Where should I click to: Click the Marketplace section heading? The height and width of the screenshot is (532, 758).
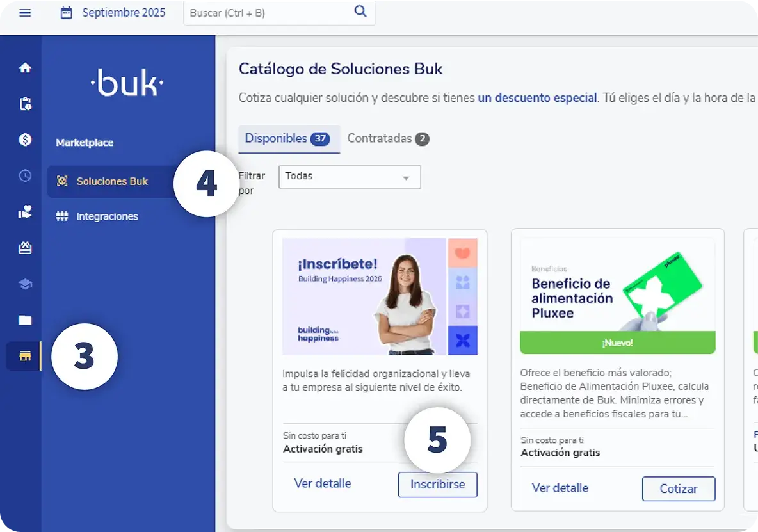pos(85,143)
